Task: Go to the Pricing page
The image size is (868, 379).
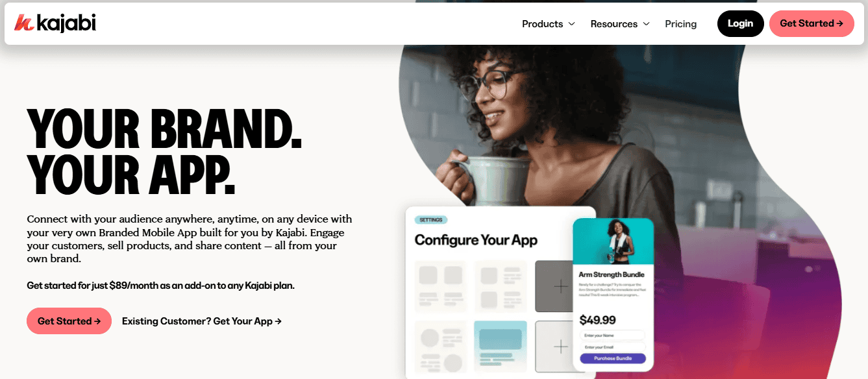Action: [680, 24]
